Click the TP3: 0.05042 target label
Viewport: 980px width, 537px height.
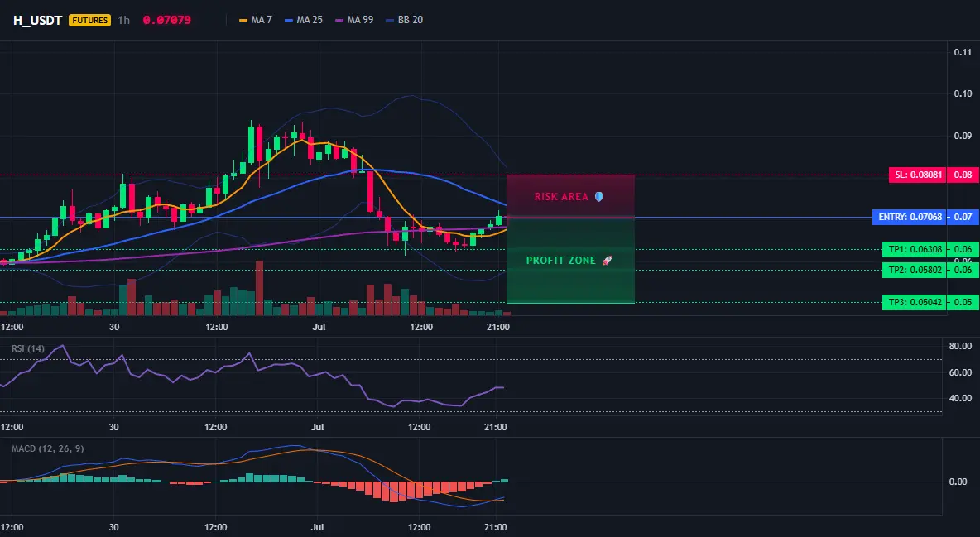click(914, 303)
